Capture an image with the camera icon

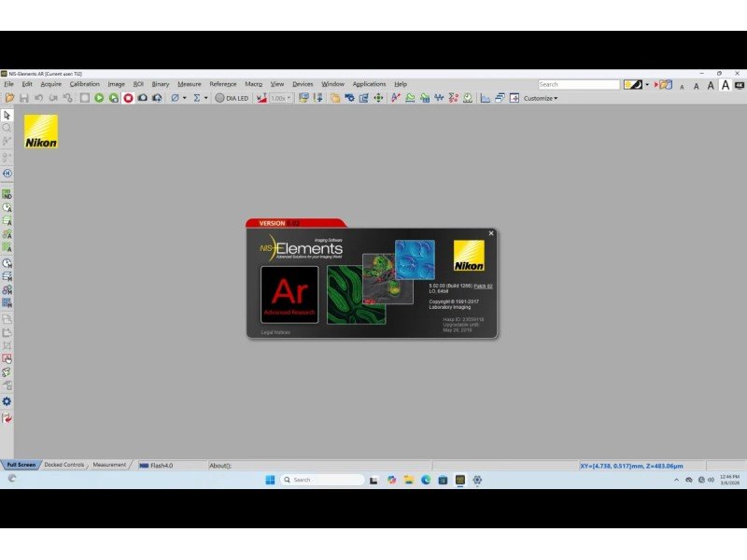click(143, 98)
